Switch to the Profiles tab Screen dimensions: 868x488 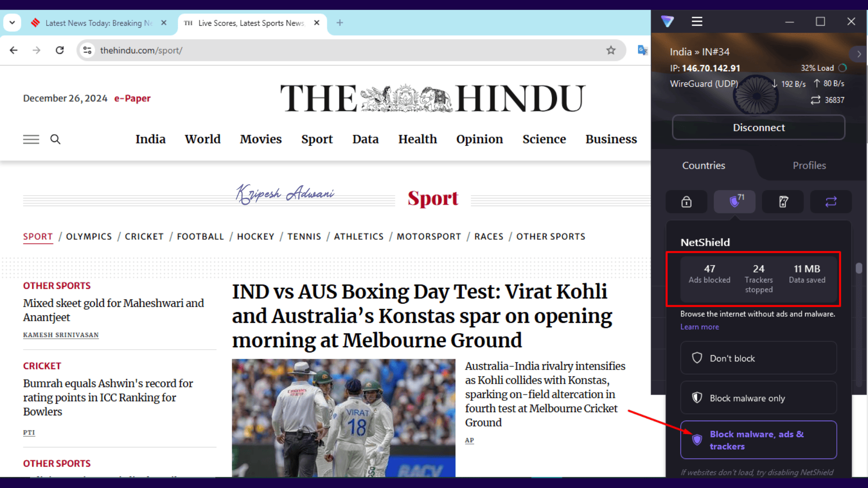[x=809, y=165]
